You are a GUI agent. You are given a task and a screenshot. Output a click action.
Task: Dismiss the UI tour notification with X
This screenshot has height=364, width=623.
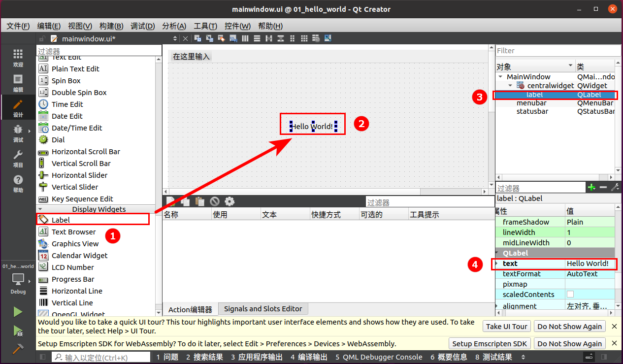pos(614,326)
